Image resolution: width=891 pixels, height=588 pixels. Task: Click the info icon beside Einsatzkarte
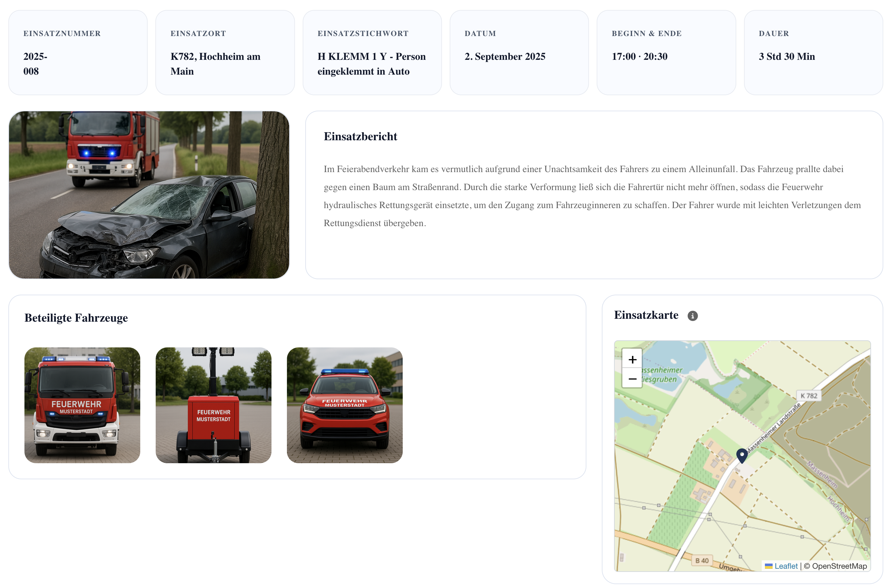point(692,316)
